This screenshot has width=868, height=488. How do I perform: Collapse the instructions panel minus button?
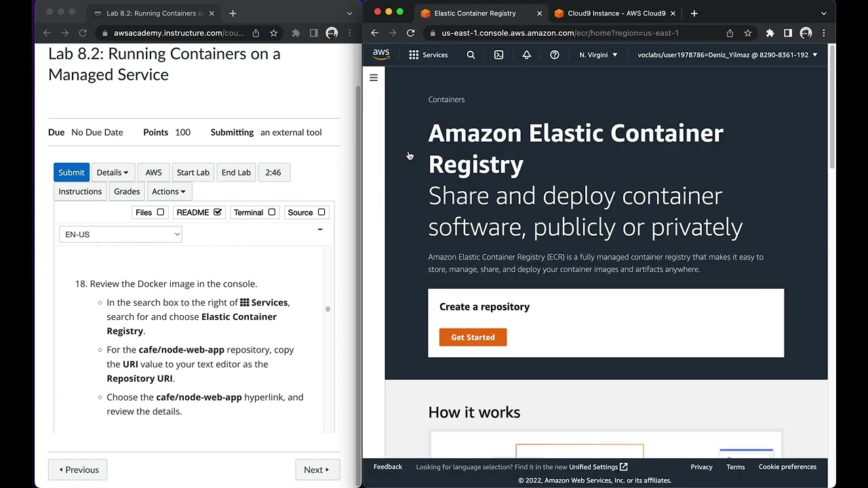(320, 229)
